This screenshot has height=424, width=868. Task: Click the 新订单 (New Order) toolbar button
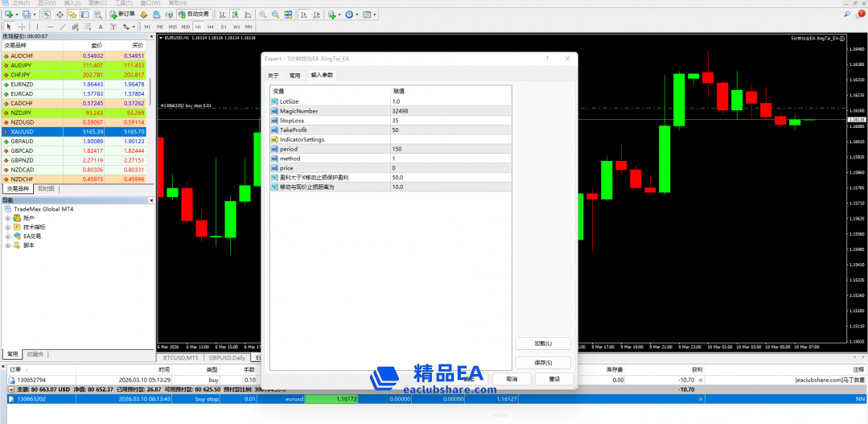click(x=122, y=14)
